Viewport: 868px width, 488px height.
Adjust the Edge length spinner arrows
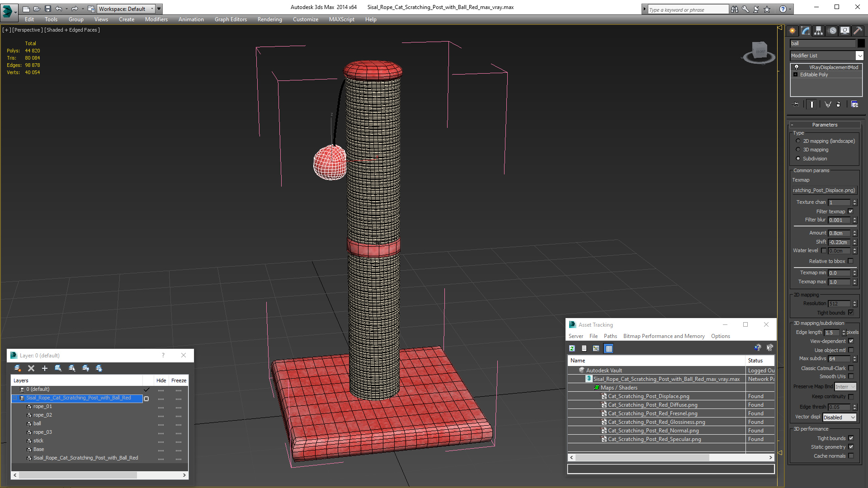coord(844,333)
